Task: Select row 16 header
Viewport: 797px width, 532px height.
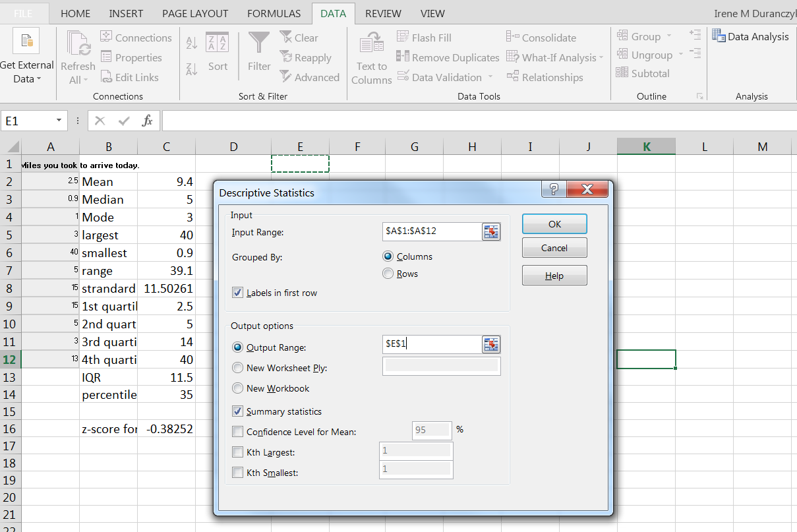Action: (x=10, y=429)
